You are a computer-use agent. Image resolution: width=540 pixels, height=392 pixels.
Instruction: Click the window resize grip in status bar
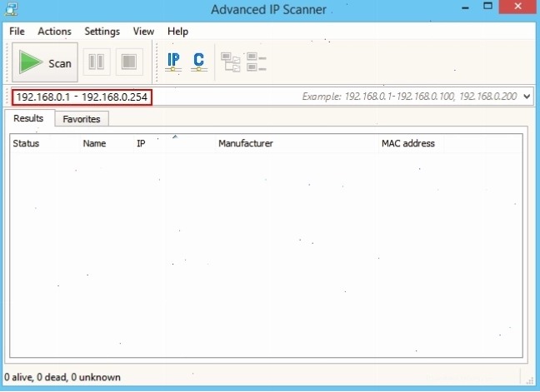(x=530, y=380)
